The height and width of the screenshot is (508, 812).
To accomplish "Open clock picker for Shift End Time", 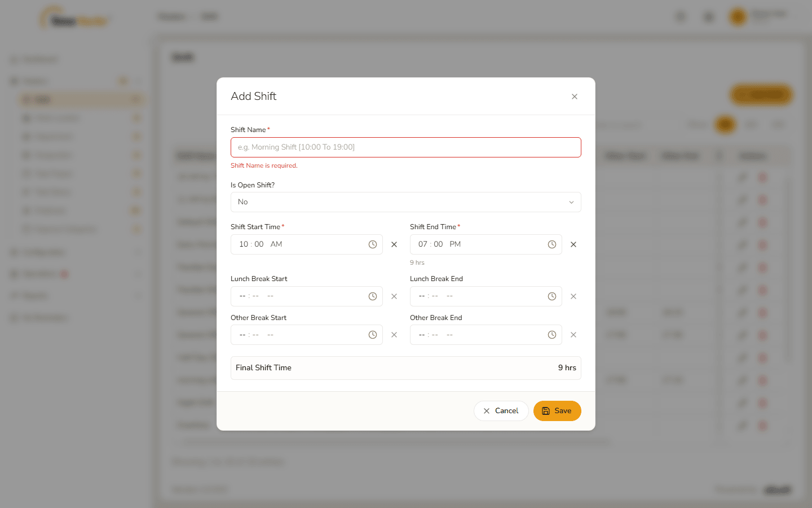I will tap(552, 244).
